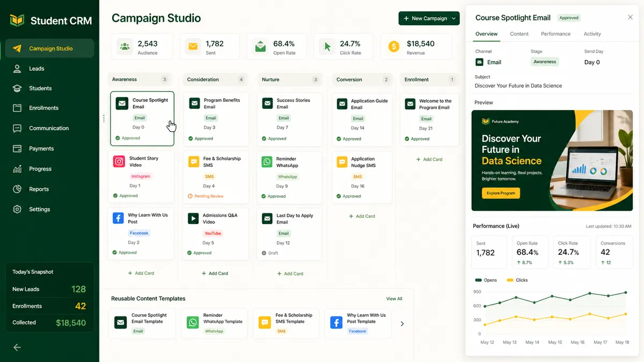Select the Last Day to Apply Email card
The image size is (644, 362).
289,234
